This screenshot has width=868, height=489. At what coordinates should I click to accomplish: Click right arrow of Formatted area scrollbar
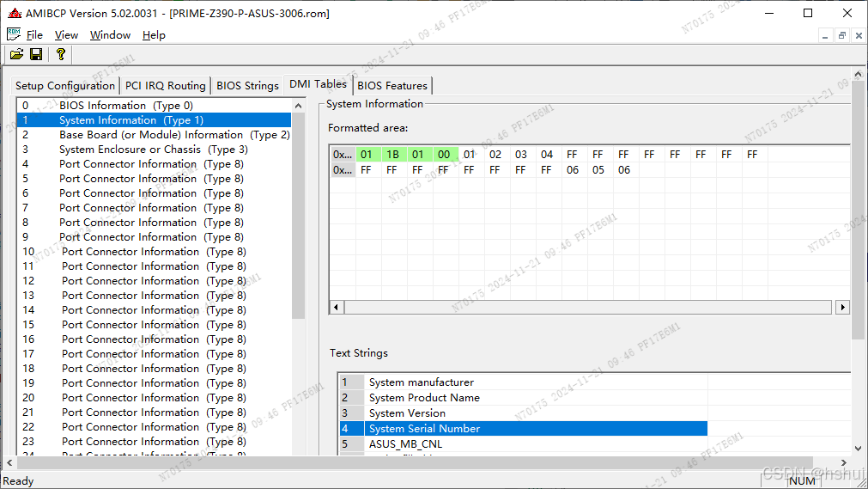click(x=842, y=307)
